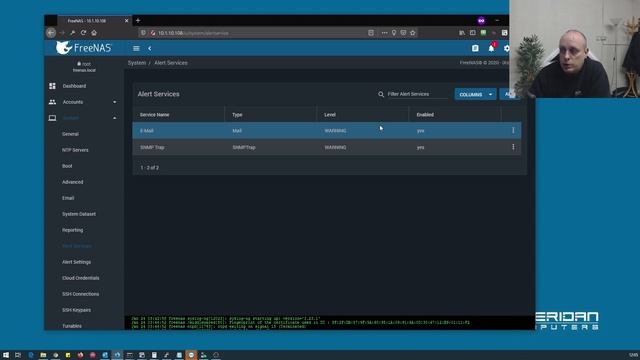Open SSH Keypairs page
Image resolution: width=640 pixels, height=360 pixels.
click(76, 310)
